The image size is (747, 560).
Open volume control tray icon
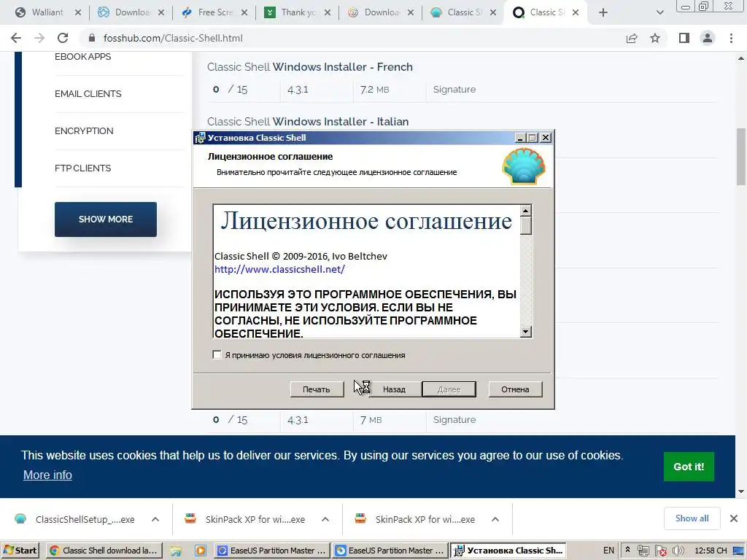point(678,551)
